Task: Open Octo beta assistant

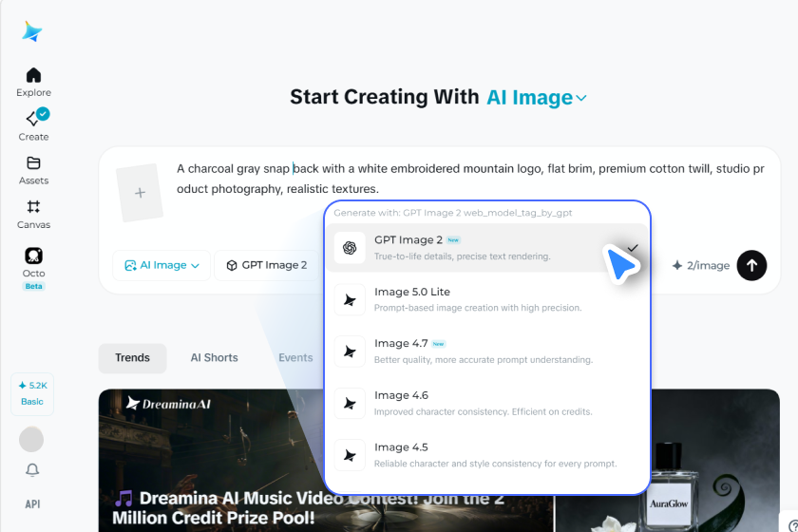Action: point(33,268)
